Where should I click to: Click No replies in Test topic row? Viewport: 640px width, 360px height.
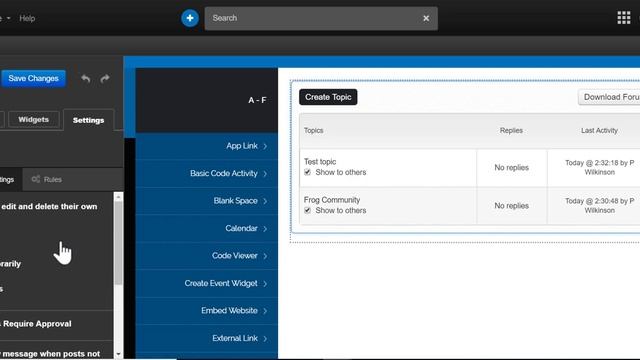click(511, 168)
